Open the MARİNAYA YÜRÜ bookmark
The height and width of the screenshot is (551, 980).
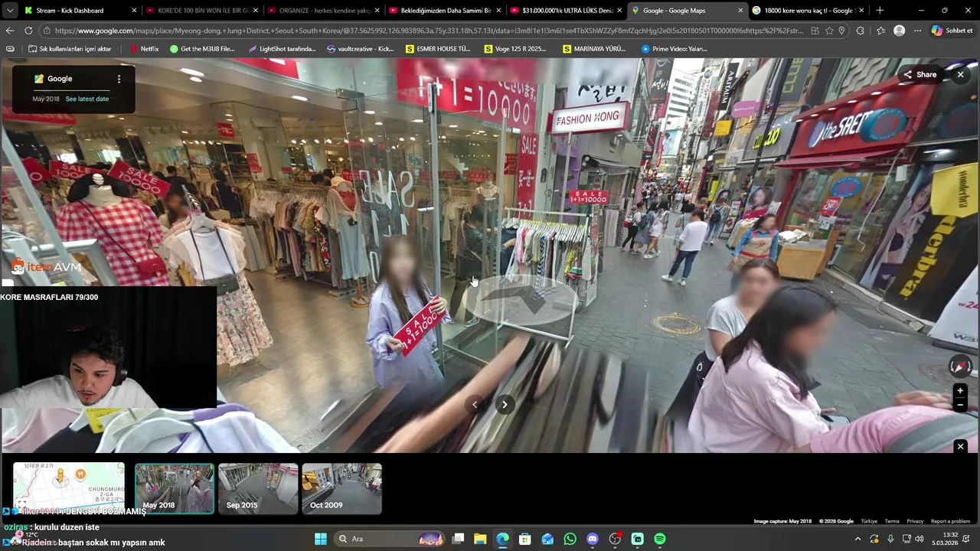pos(594,48)
